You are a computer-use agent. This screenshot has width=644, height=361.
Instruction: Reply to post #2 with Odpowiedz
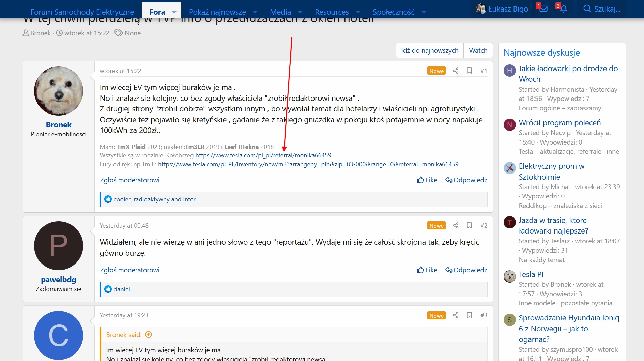(x=466, y=270)
